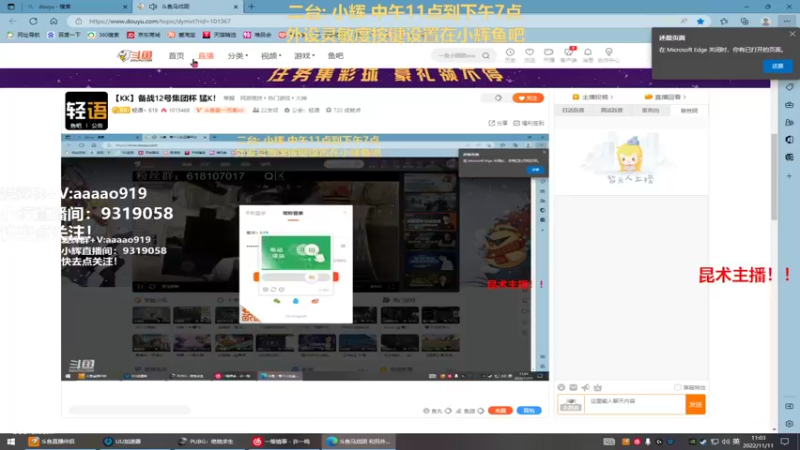Click the orange 充值 recharge button

point(500,411)
